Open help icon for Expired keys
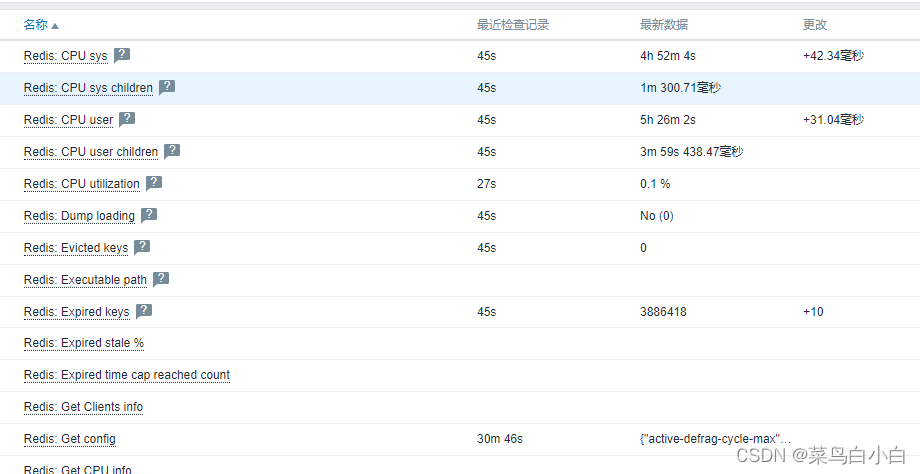This screenshot has width=920, height=474. [144, 312]
